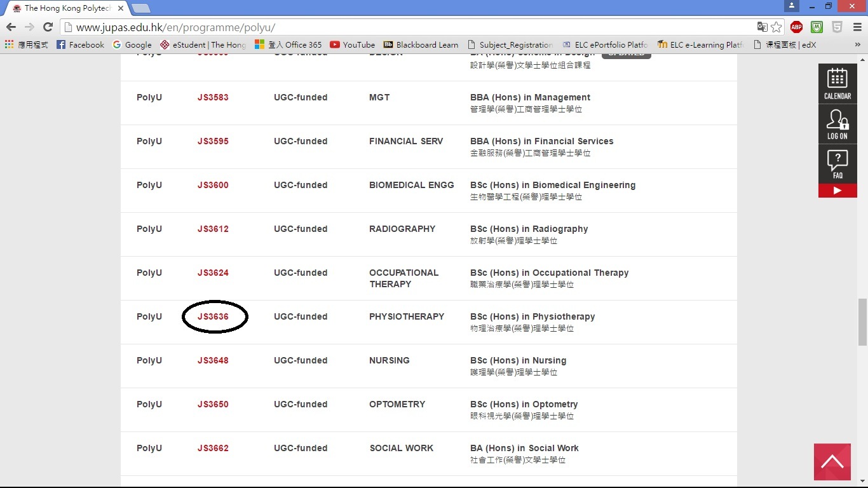Open programme code JS3624
Screen dimensions: 868x488
click(213, 273)
